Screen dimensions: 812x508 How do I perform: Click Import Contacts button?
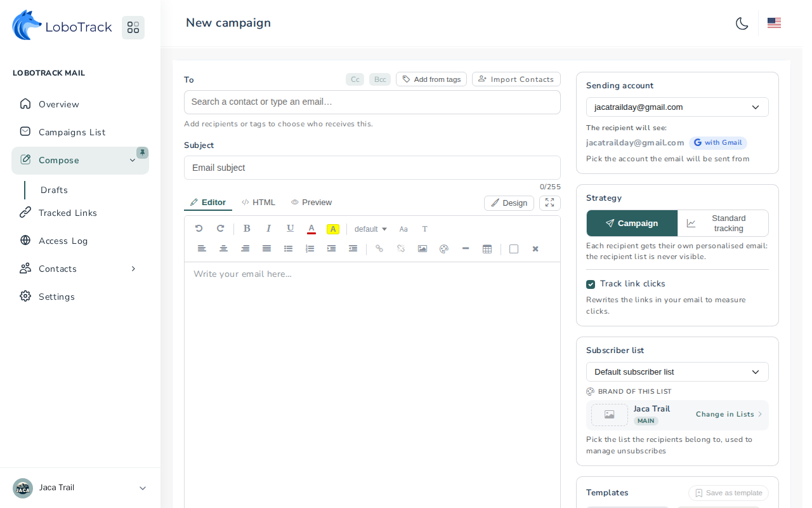(516, 79)
